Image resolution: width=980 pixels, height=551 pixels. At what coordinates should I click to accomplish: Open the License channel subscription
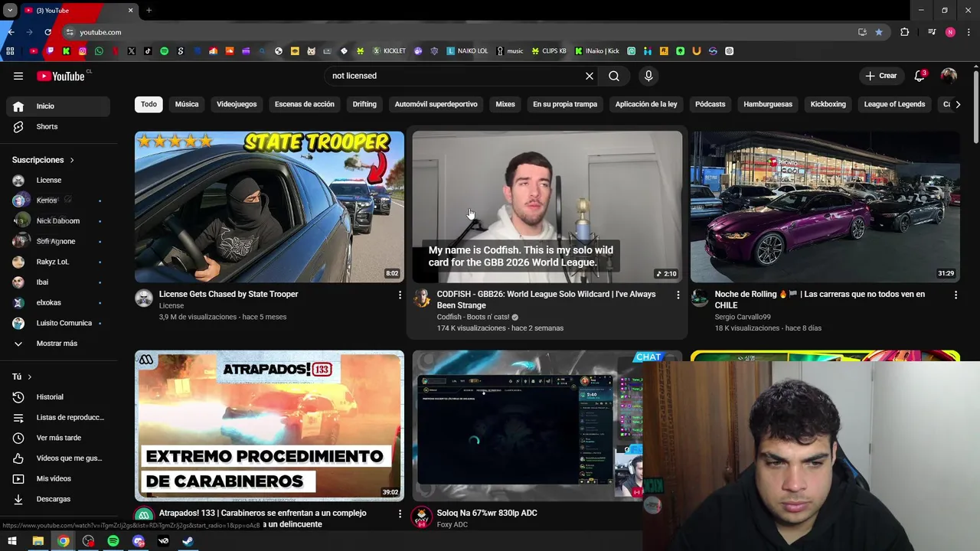point(58,180)
